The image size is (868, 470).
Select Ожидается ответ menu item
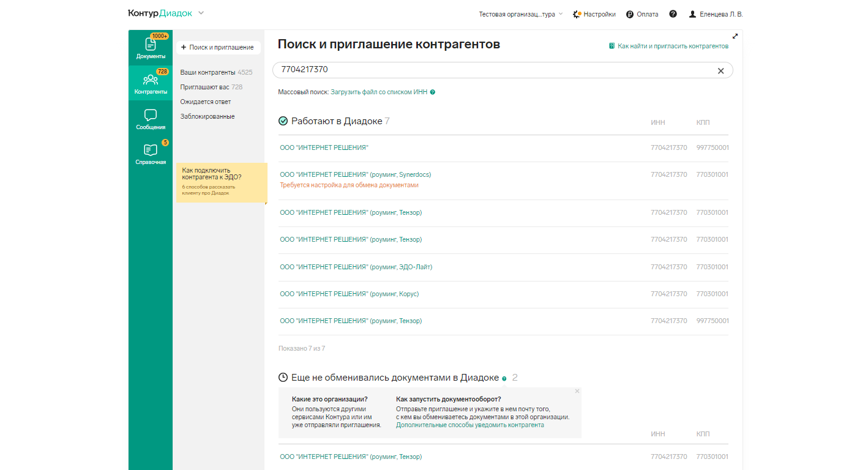tap(206, 102)
